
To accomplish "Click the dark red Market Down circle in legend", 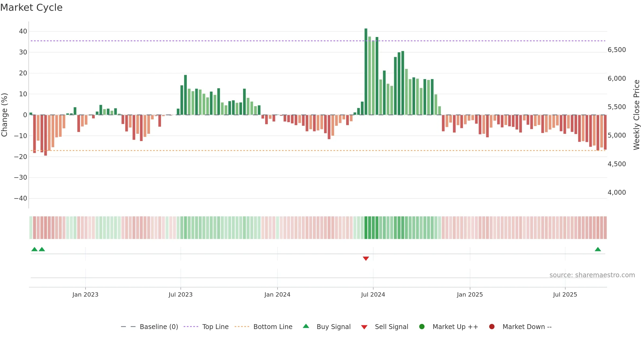I will point(492,326).
